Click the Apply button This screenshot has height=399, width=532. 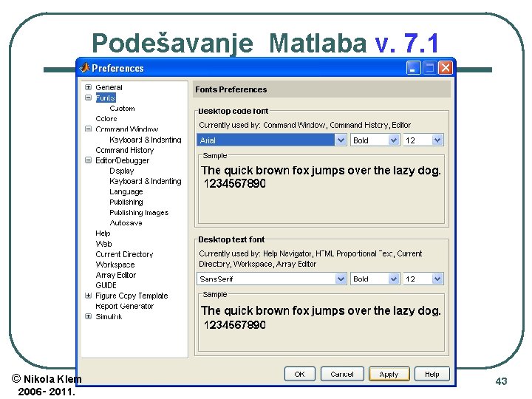coord(389,374)
